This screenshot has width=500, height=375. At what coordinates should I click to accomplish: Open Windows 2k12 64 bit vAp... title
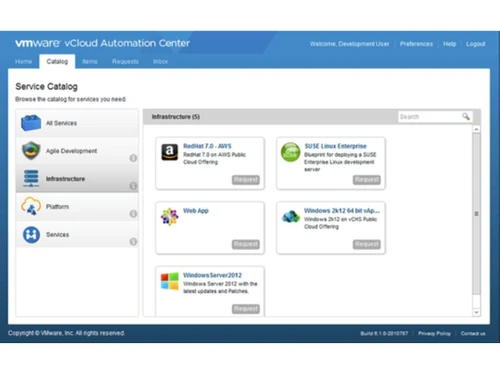pos(342,211)
